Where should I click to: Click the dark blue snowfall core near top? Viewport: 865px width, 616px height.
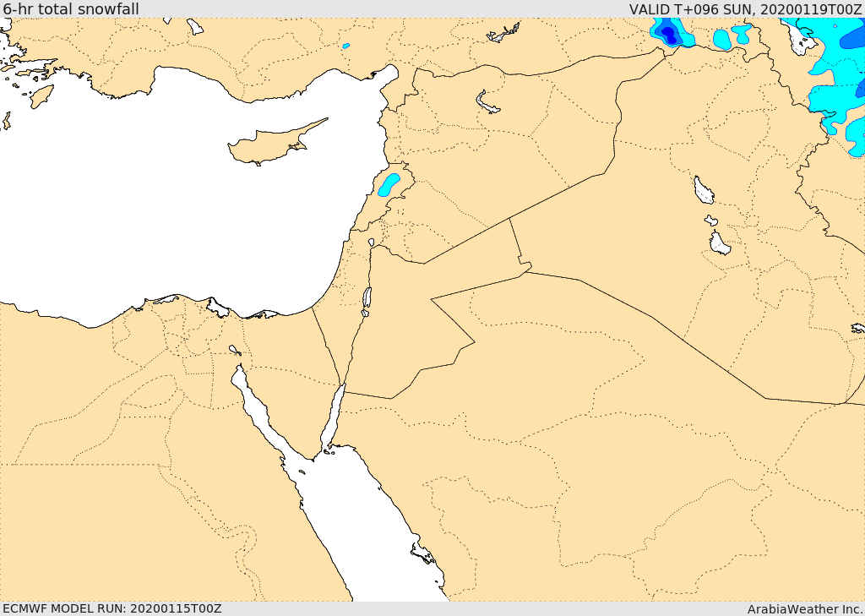[x=669, y=35]
